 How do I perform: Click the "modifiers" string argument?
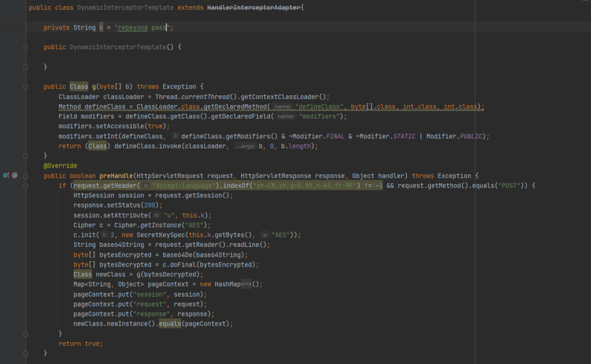(319, 117)
